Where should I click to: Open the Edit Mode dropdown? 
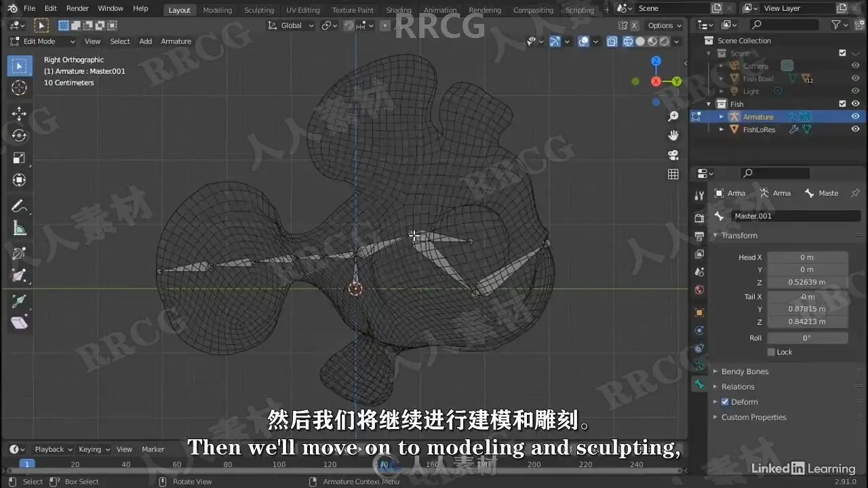tap(43, 41)
